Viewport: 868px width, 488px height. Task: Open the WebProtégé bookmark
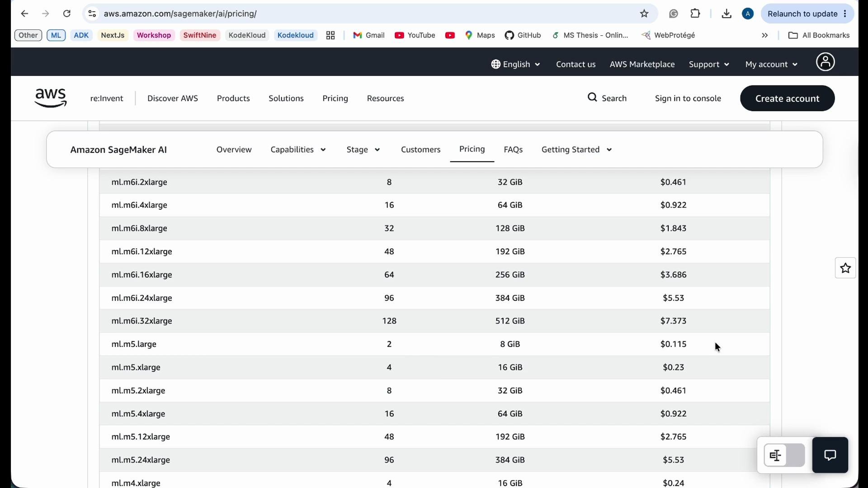(x=669, y=35)
